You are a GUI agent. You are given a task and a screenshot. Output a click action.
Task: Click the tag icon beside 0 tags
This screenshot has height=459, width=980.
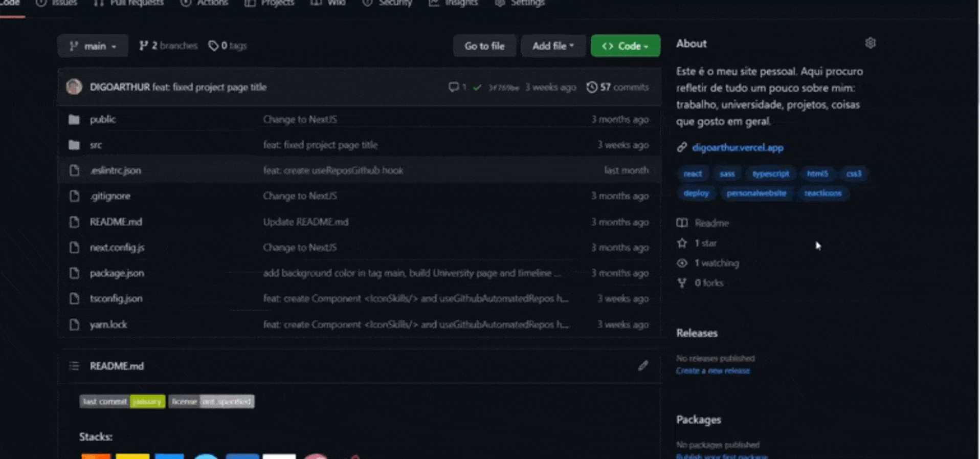(213, 46)
